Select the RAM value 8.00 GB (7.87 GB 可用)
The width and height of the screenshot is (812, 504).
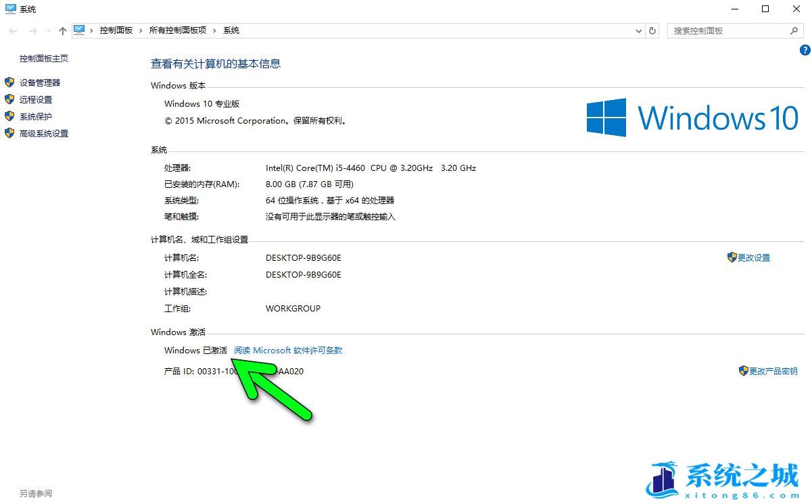310,184
